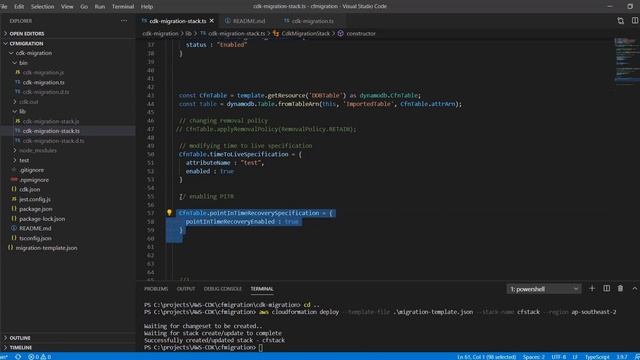Screen dimensions: 640x360
Task: Open terminal selector dropdown '1: powershell'
Action: tap(544, 289)
